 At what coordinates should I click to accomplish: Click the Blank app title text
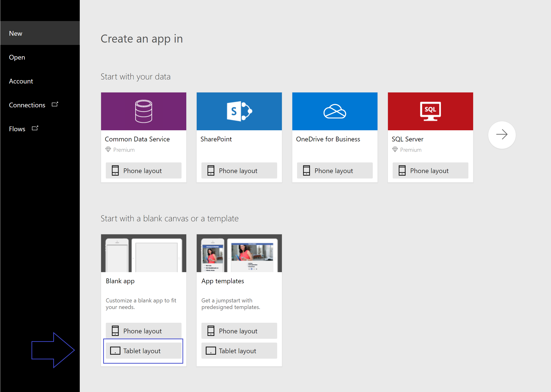click(120, 281)
